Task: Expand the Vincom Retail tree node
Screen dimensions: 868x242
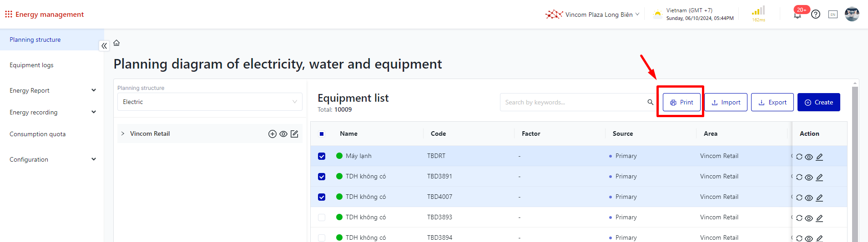Action: coord(123,134)
